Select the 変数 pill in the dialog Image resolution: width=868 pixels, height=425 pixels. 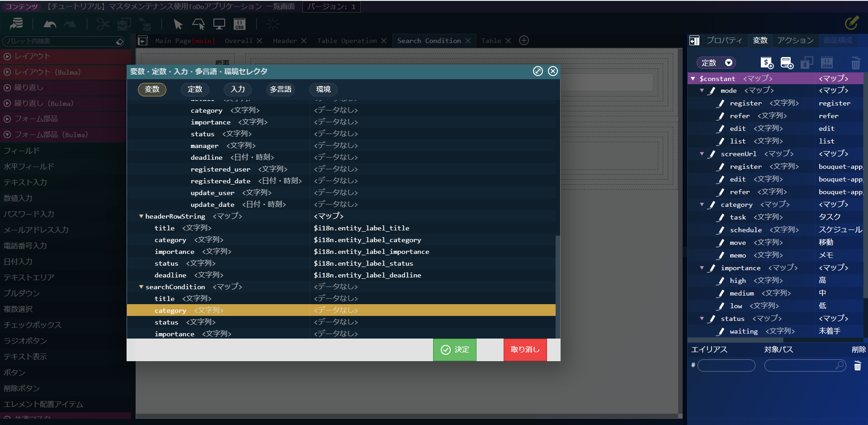(x=152, y=89)
